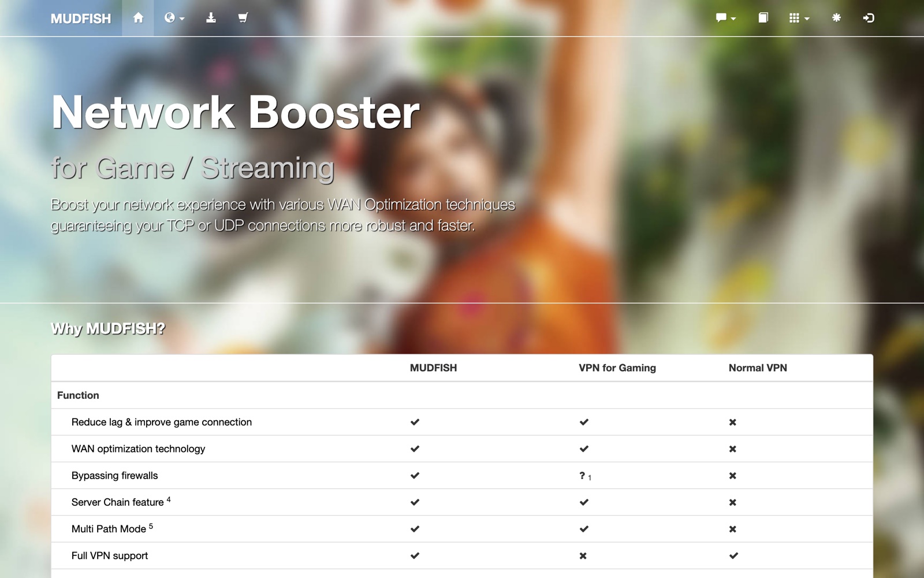924x578 pixels.
Task: Select 'Server Chain feature' row text
Action: 118,502
